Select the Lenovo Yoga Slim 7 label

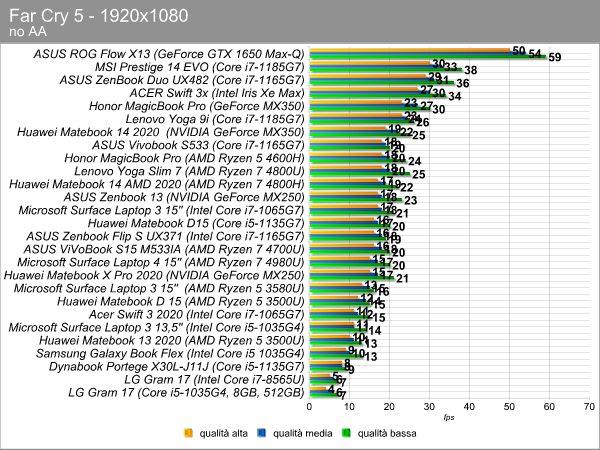pos(189,171)
